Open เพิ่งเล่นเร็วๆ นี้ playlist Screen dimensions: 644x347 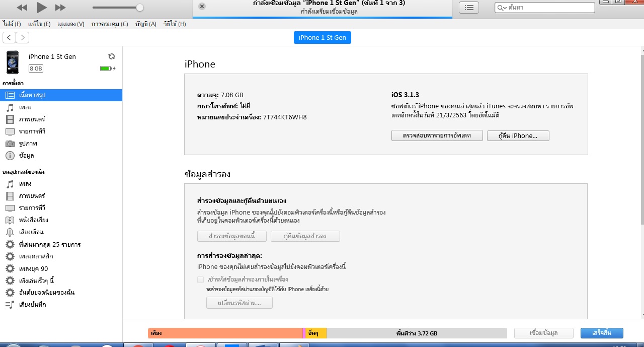pos(61,281)
